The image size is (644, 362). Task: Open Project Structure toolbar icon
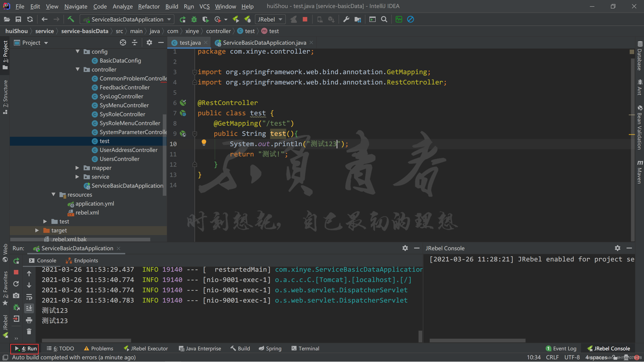[x=358, y=19]
